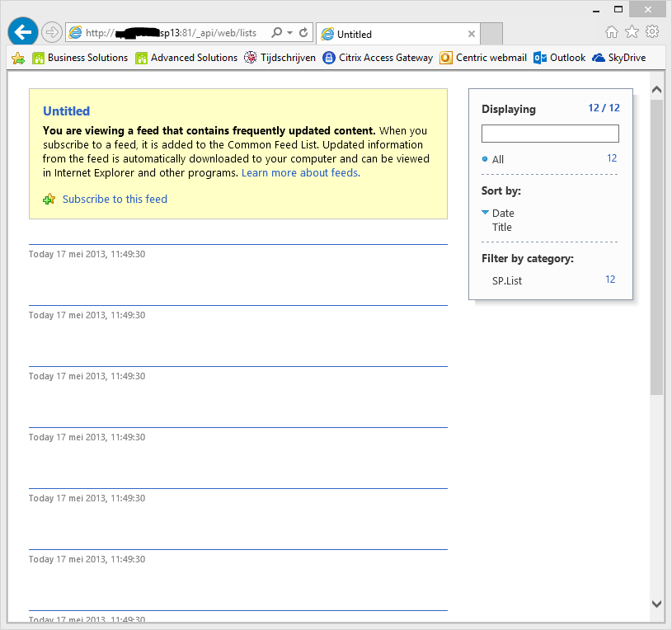Viewport: 672px width, 630px height.
Task: Close the Internet Explorer window
Action: point(647,9)
